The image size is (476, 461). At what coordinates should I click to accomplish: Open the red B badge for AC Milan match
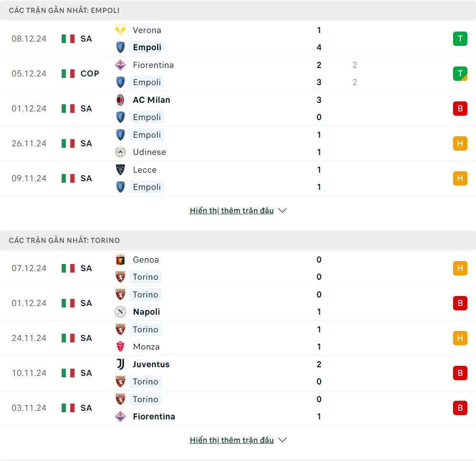[x=460, y=109]
